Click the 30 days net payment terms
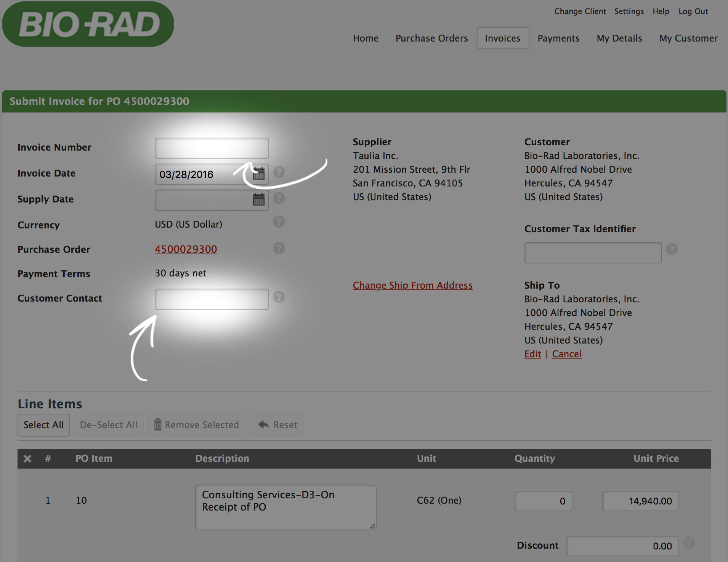728x562 pixels. (181, 273)
